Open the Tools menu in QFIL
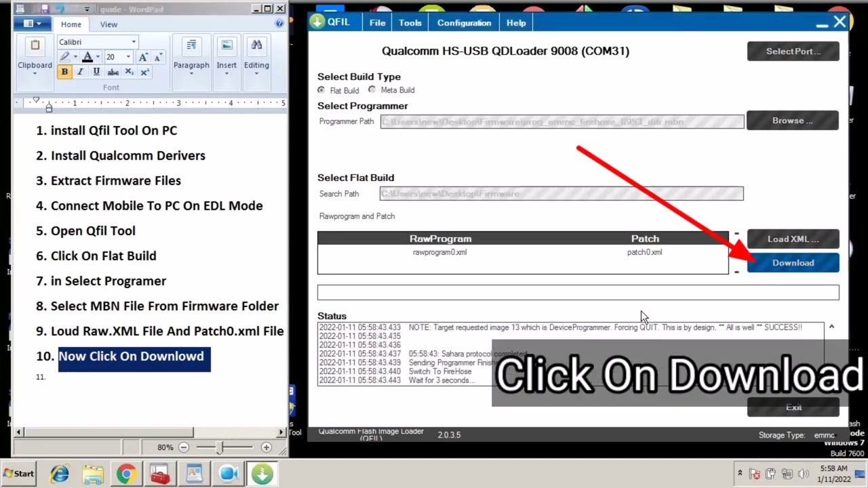868x488 pixels. 410,22
